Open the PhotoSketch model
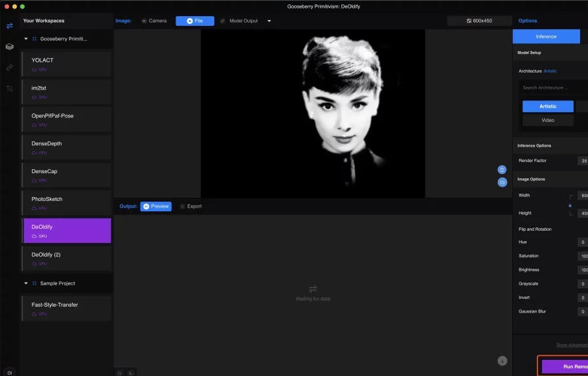The height and width of the screenshot is (376, 588). click(67, 203)
